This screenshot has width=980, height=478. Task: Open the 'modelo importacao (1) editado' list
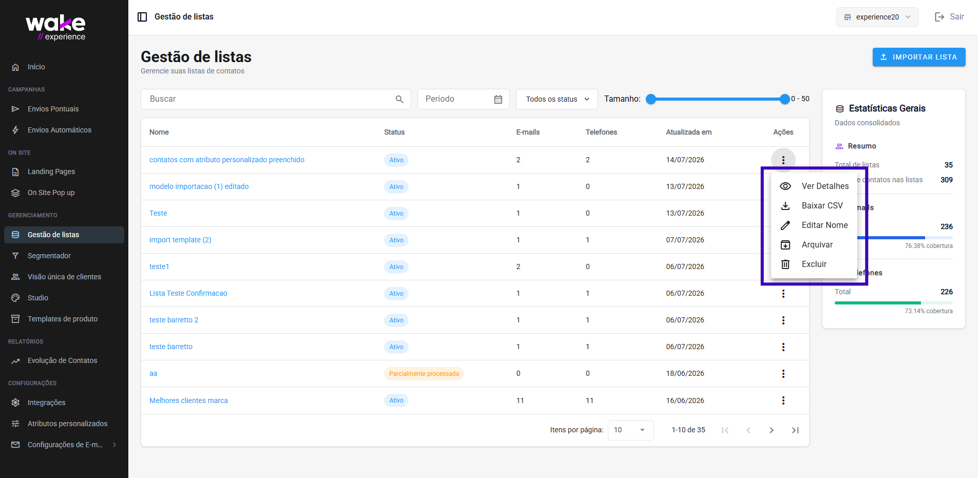click(x=199, y=186)
